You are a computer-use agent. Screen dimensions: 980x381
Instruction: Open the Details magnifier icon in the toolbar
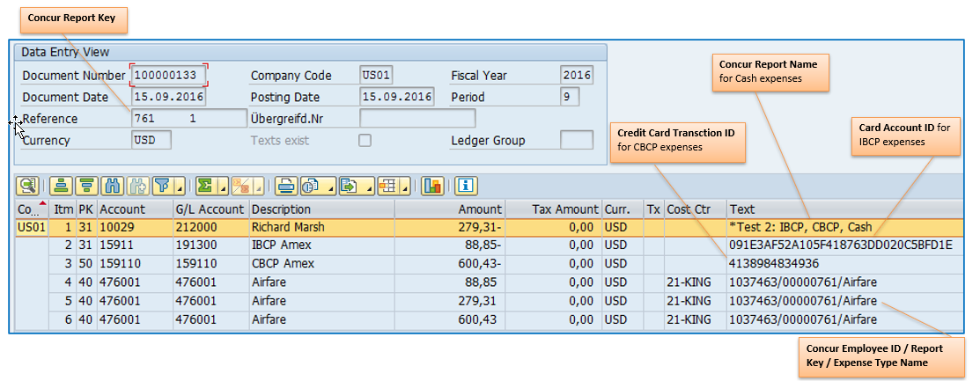point(29,186)
